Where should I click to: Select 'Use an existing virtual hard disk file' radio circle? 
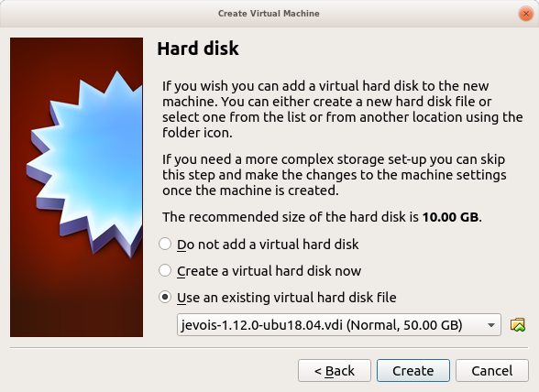[x=165, y=297]
